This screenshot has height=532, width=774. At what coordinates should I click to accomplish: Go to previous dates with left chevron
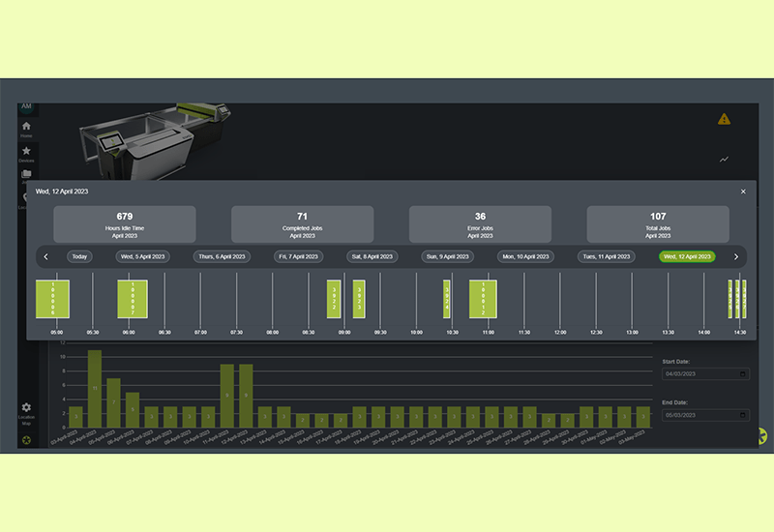tap(46, 256)
